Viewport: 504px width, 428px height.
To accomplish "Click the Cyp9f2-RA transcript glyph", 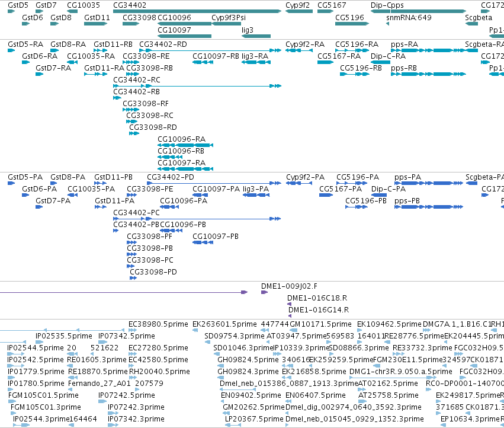I will tap(299, 50).
